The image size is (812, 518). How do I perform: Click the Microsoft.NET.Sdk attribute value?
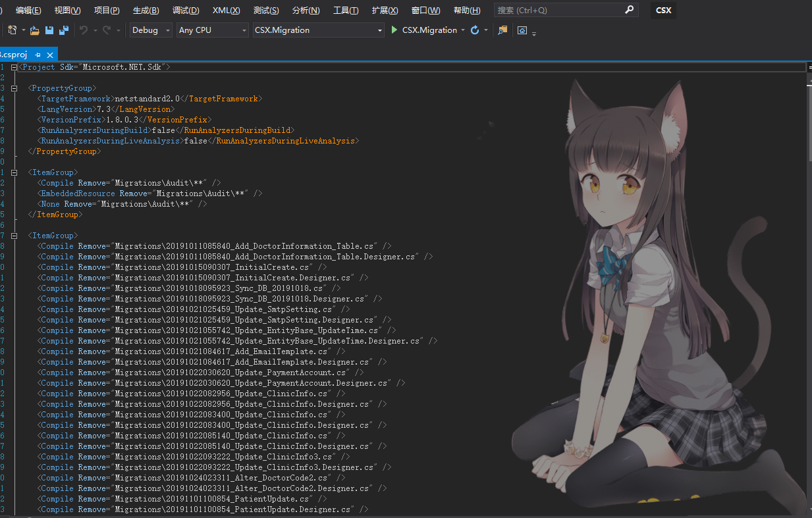pos(122,67)
